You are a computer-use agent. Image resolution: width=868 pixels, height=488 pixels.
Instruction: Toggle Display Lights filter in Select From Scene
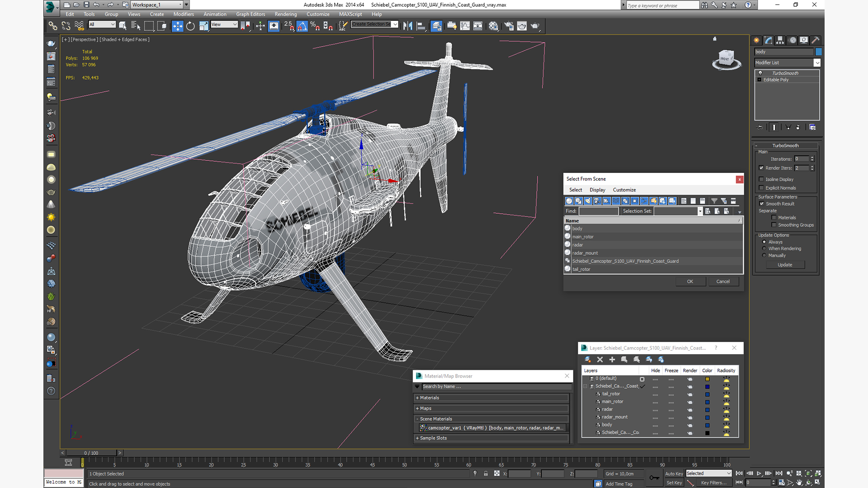coord(588,201)
